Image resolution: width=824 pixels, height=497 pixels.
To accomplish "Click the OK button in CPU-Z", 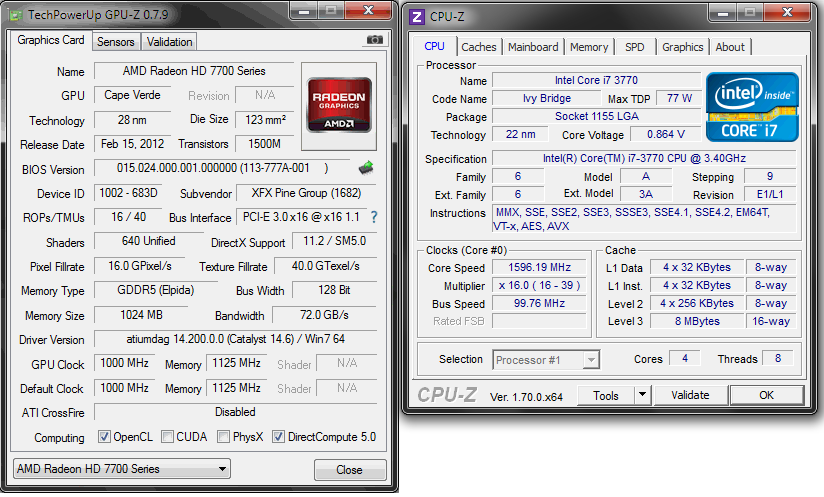I will pyautogui.click(x=766, y=395).
